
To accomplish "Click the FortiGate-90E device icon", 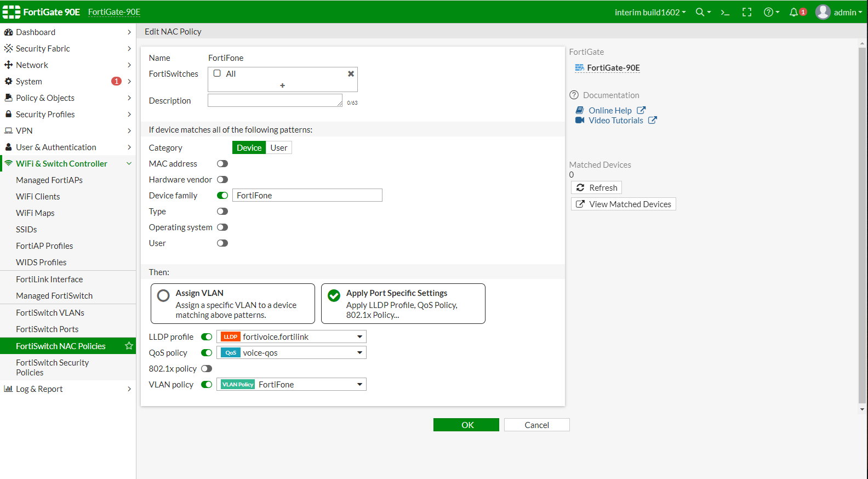I will [x=579, y=68].
